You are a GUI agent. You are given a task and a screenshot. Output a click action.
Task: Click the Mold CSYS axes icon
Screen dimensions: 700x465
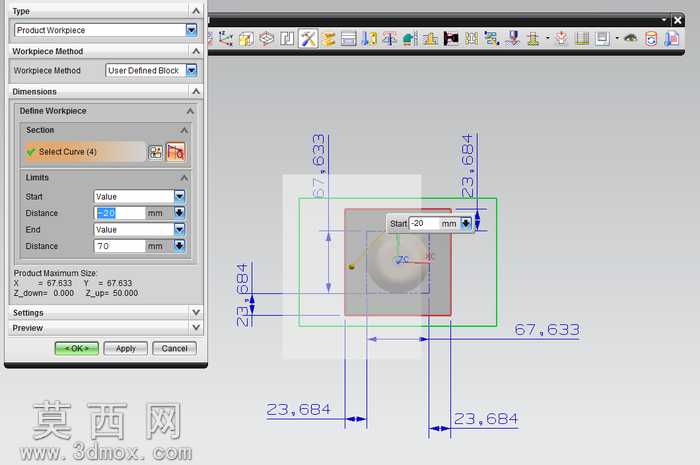225,39
